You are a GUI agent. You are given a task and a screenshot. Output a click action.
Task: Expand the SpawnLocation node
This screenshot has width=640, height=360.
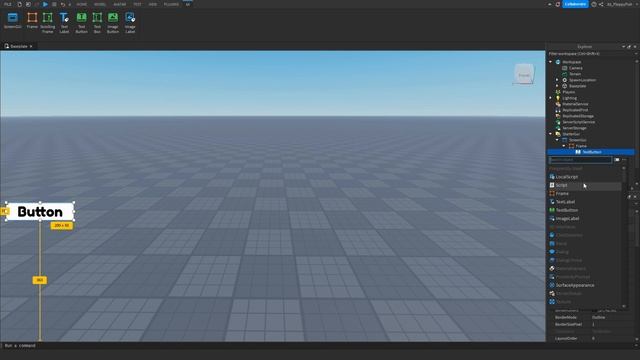557,80
